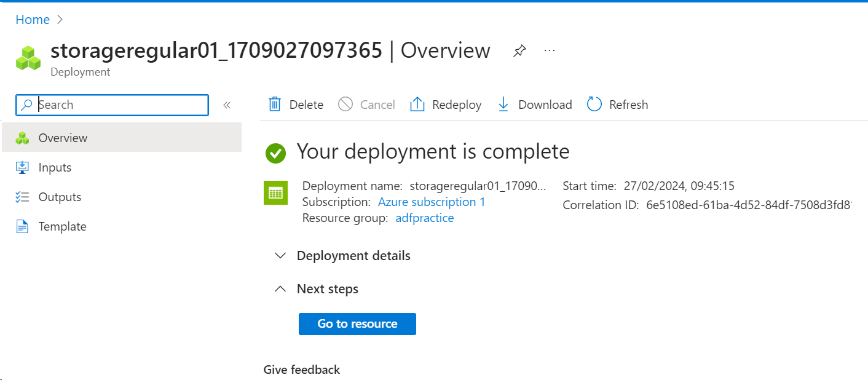Click the green Deployment cube icon
This screenshot has width=868, height=380.
click(28, 57)
